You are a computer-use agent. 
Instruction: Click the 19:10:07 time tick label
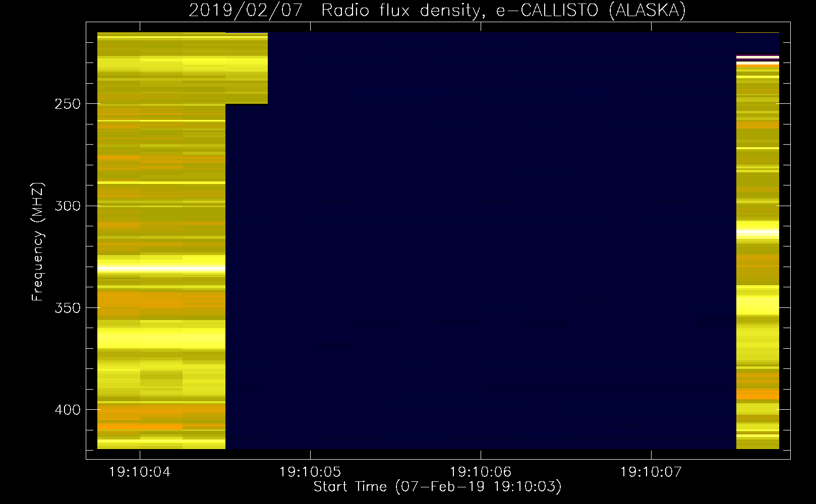(651, 472)
